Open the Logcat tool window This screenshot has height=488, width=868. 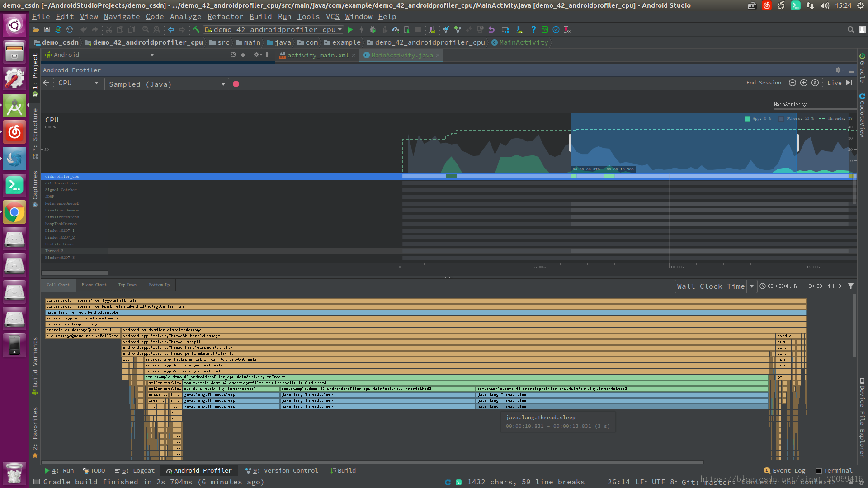pos(135,470)
